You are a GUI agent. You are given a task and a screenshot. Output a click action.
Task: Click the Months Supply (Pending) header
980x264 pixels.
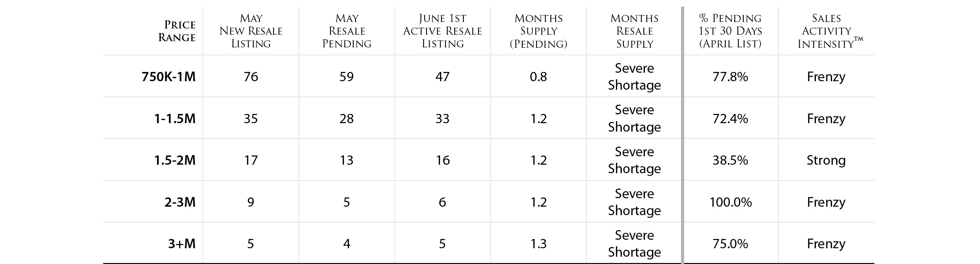[538, 31]
